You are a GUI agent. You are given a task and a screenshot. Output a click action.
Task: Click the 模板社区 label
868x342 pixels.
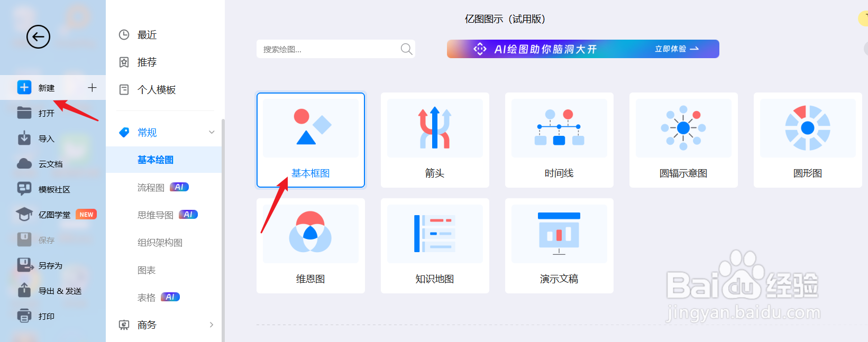tap(54, 189)
